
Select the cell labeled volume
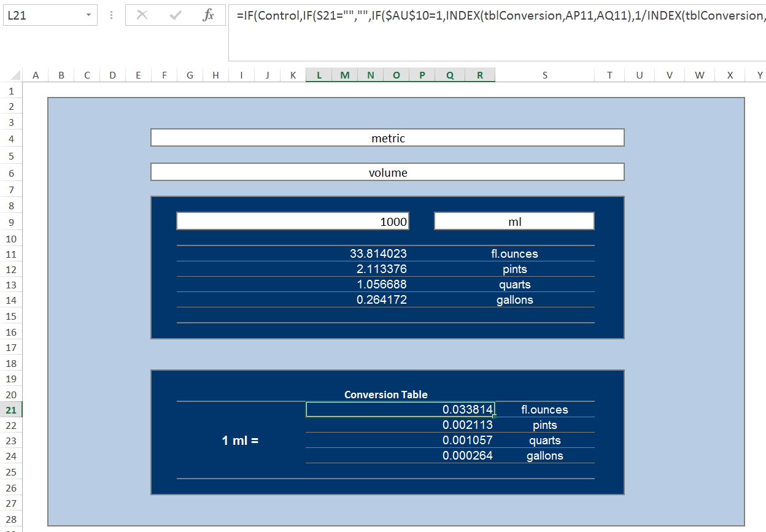click(x=387, y=172)
